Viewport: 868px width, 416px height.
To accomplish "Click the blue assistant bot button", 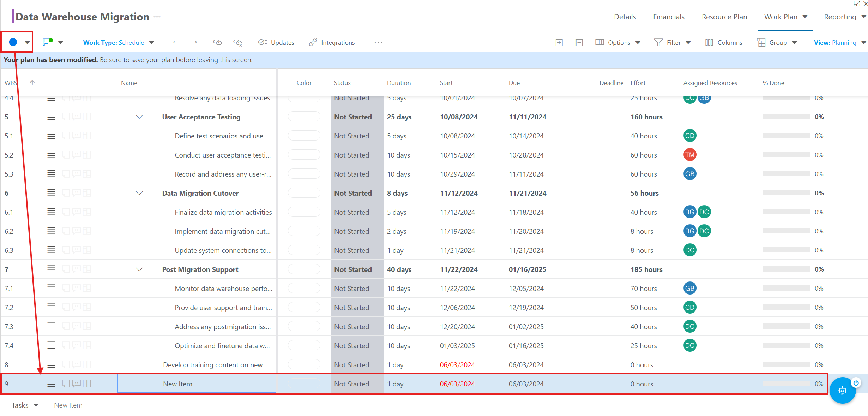I will click(842, 391).
